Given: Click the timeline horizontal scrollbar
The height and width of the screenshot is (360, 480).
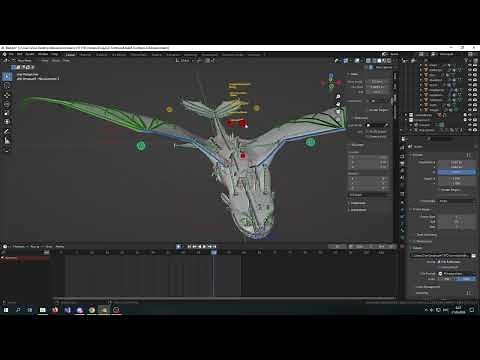Looking at the screenshot, I should pos(224,298).
